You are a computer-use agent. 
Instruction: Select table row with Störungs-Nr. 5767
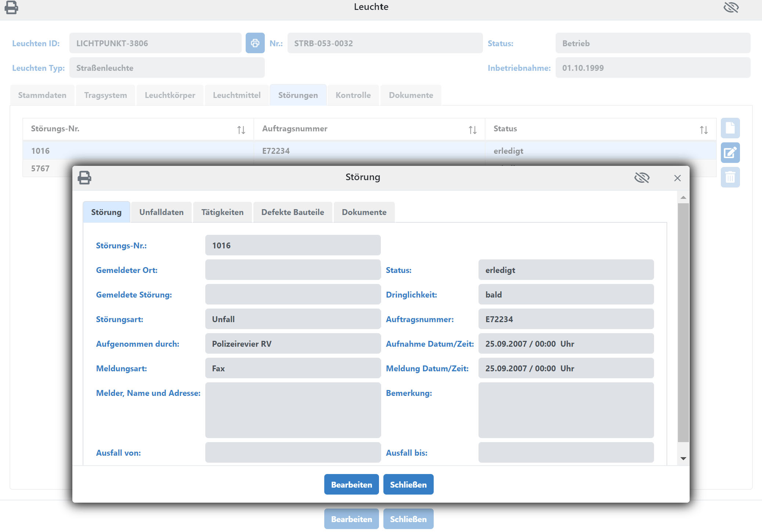(x=40, y=168)
